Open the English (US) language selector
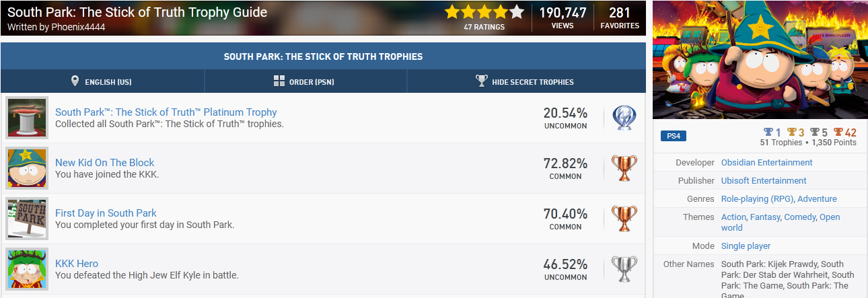Screen dimensions: 868x298 (x=102, y=81)
